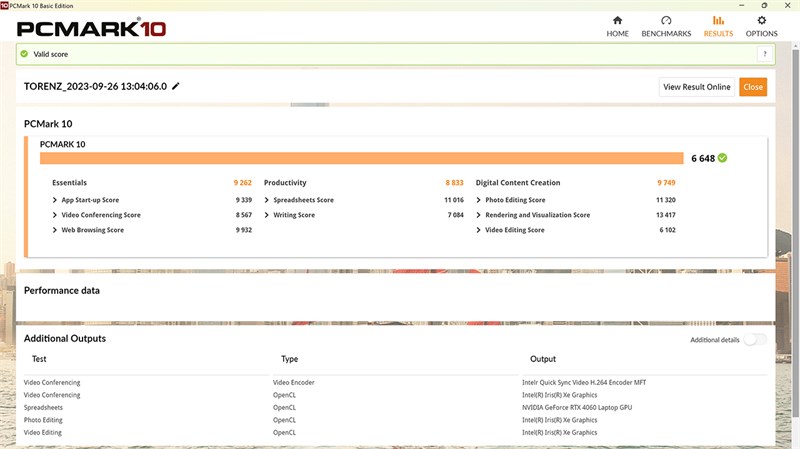800x449 pixels.
Task: Click the Additional Outputs heading
Action: click(65, 338)
